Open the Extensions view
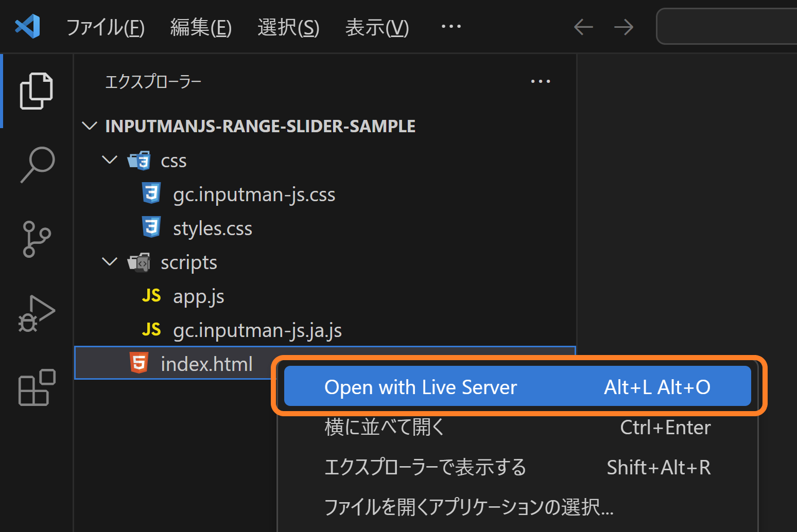Image resolution: width=797 pixels, height=532 pixels. pos(37,387)
